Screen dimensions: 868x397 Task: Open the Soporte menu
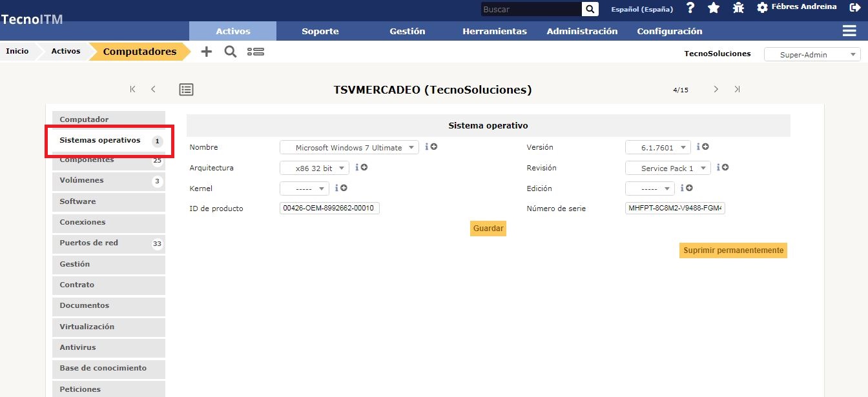point(320,31)
